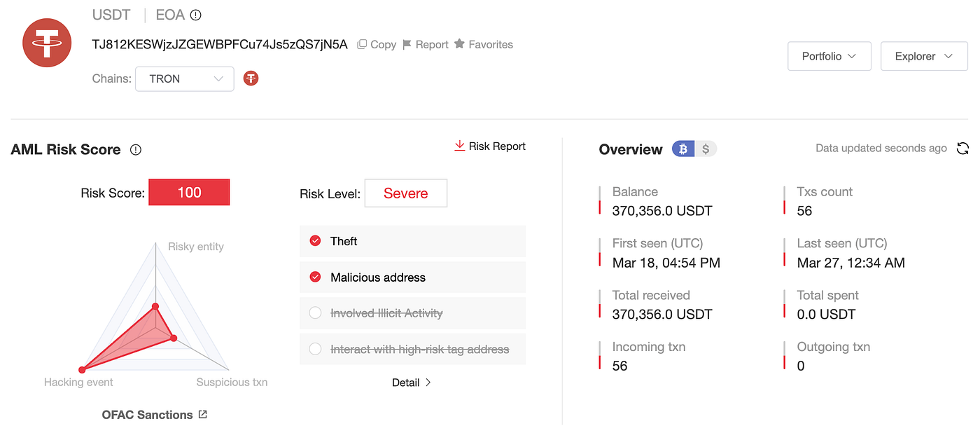This screenshot has width=980, height=440.
Task: Toggle the Malicious address checkbox
Action: point(315,277)
